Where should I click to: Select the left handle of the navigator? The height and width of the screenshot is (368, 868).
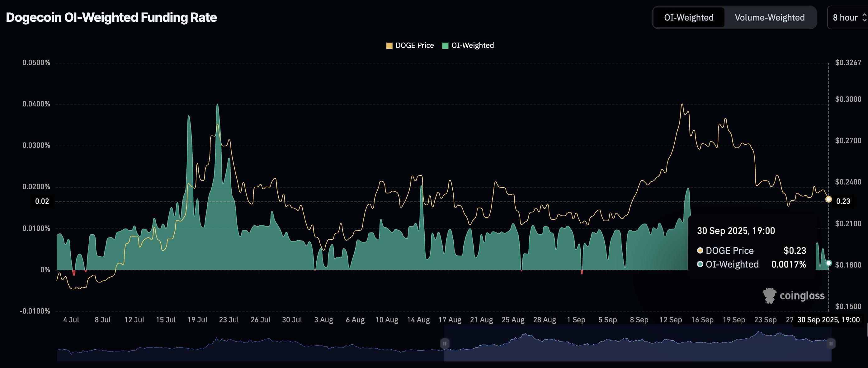[x=445, y=344]
